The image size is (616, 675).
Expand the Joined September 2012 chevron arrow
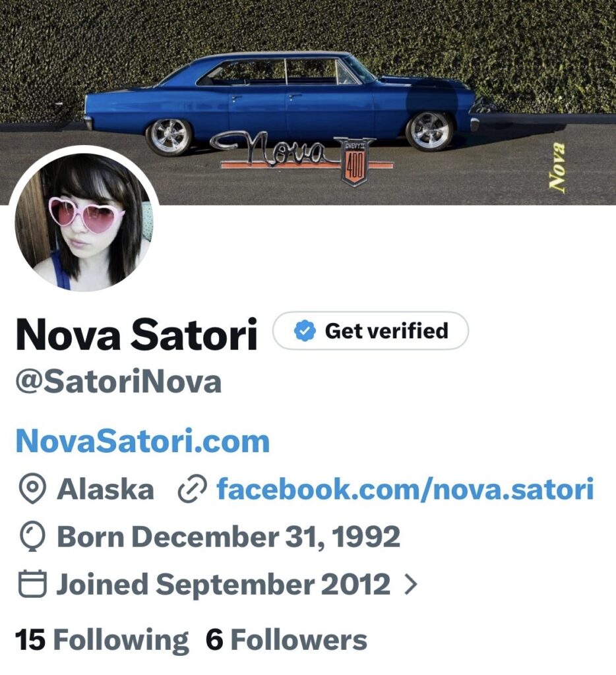412,584
